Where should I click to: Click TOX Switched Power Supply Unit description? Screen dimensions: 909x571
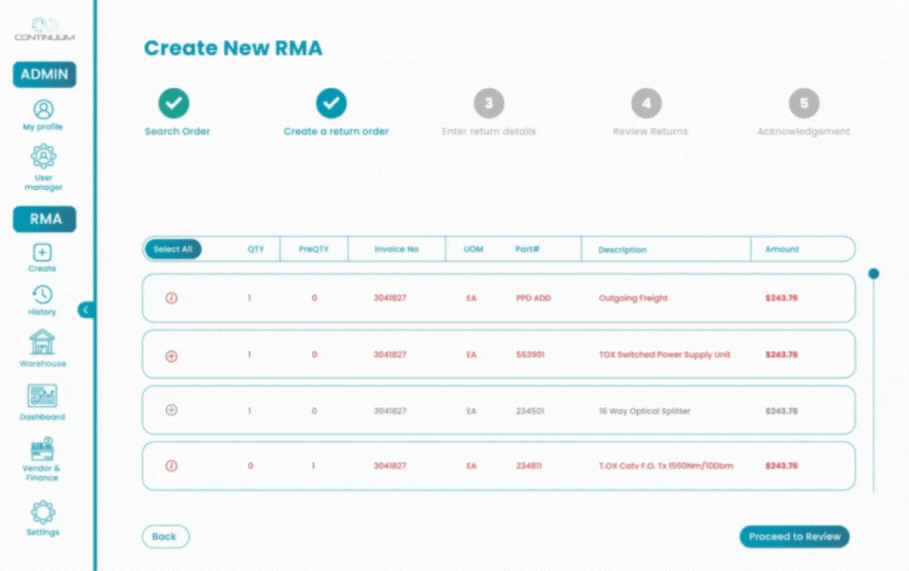click(x=664, y=354)
